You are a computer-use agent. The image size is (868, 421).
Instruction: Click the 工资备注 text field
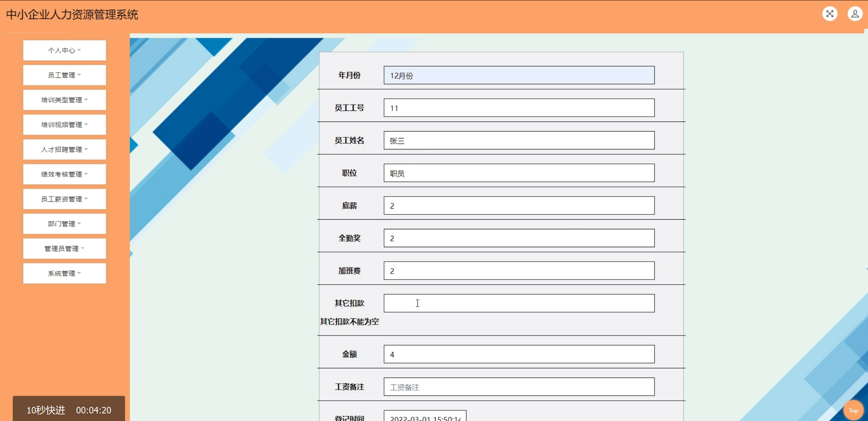(519, 387)
